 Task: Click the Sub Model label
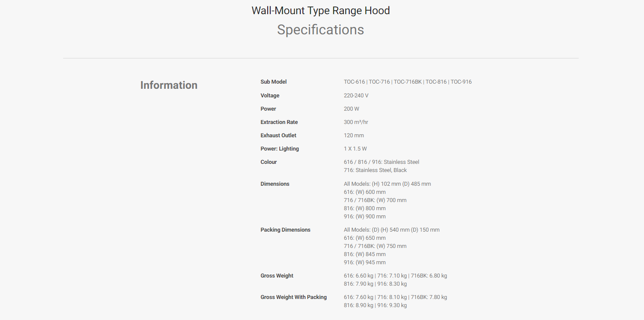[273, 82]
